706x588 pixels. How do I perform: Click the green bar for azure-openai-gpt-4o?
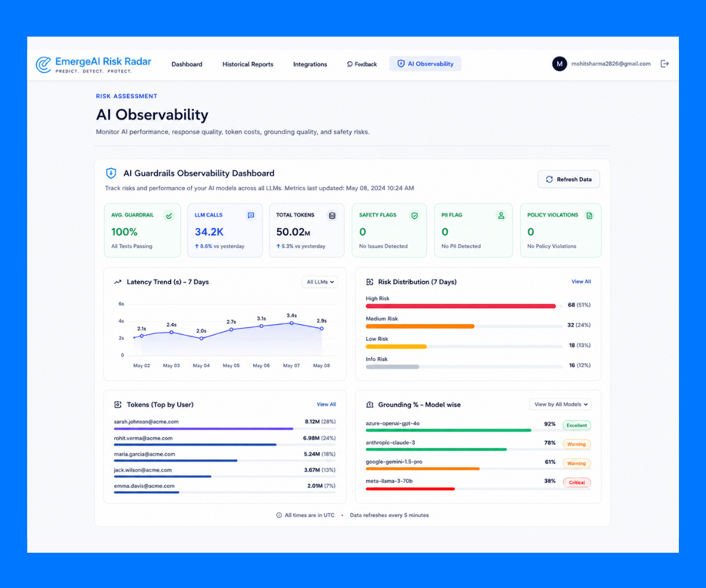point(448,430)
